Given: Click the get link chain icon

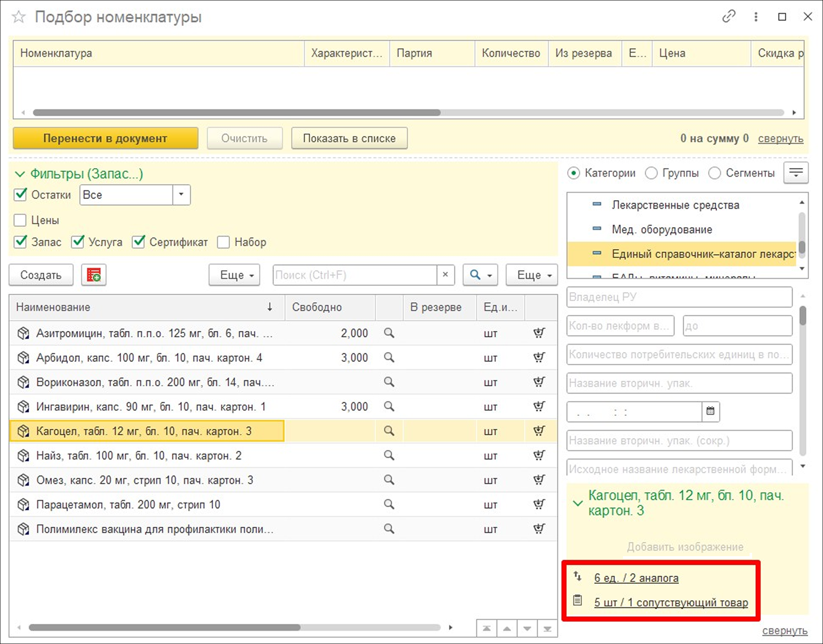Looking at the screenshot, I should point(728,16).
